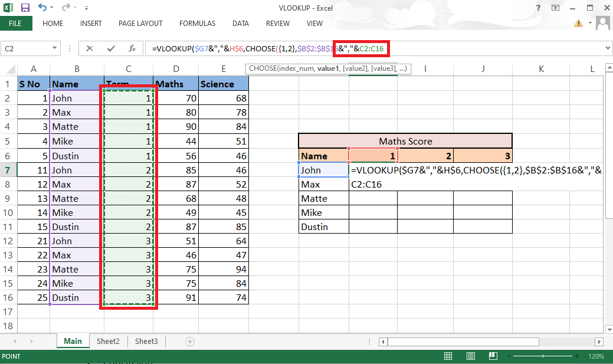The image size is (613, 364).
Task: Open the Name Box dropdown
Action: [x=55, y=48]
